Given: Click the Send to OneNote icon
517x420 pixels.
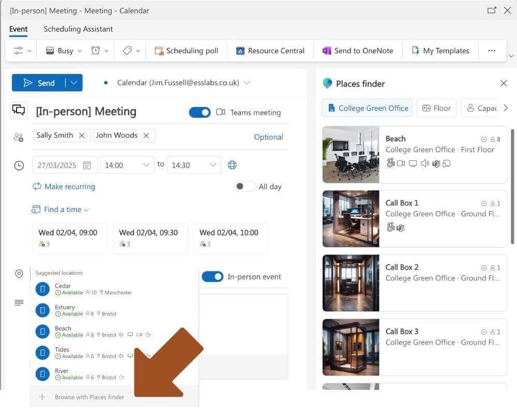Looking at the screenshot, I should point(327,51).
